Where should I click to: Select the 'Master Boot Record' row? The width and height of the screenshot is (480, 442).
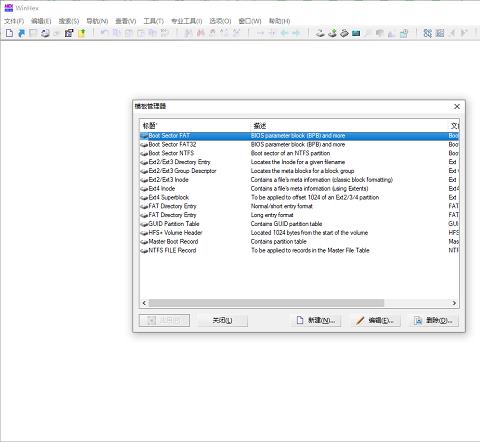299,241
